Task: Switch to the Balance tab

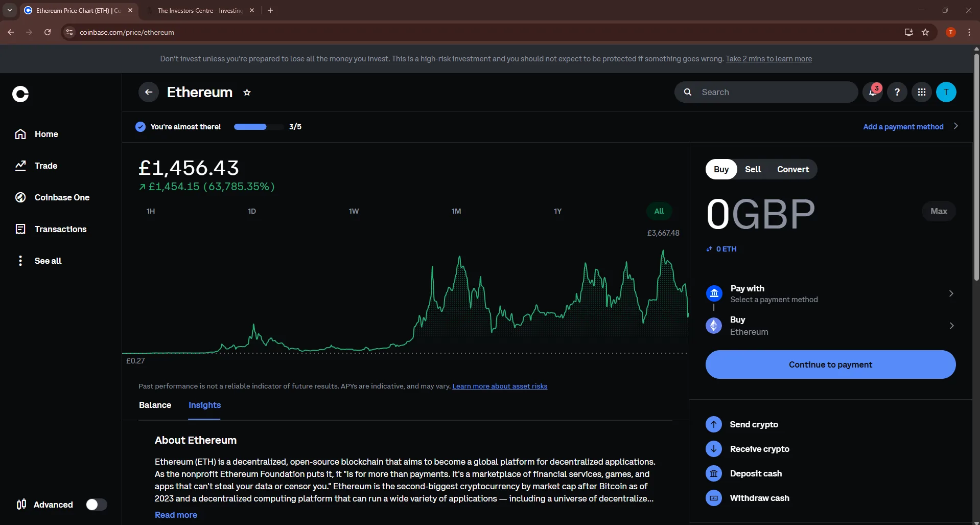Action: click(155, 405)
